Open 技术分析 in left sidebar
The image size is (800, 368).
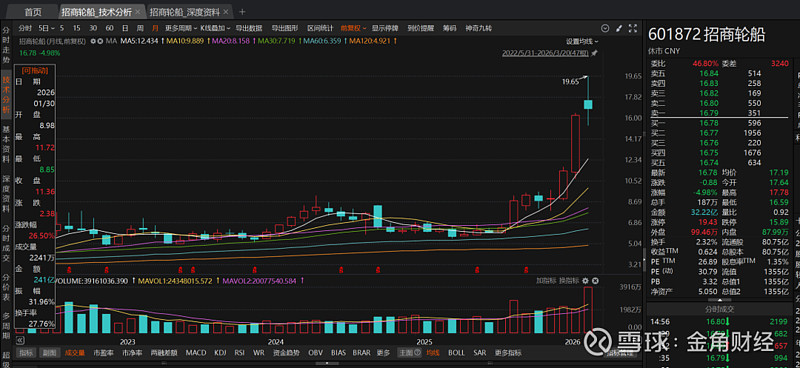pyautogui.click(x=6, y=94)
